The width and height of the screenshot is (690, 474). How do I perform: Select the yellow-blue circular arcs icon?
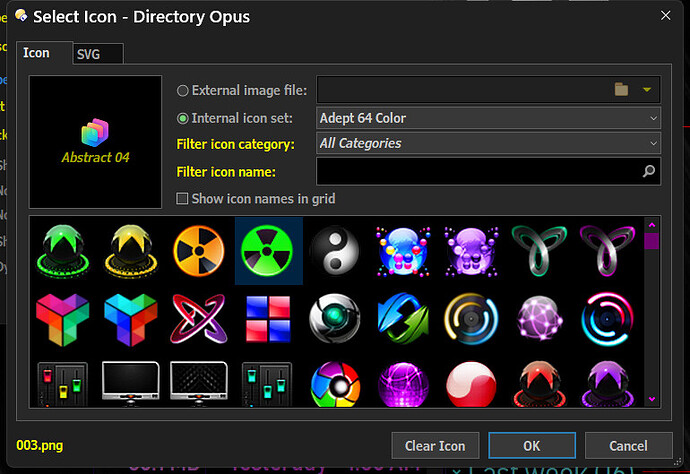point(471,319)
